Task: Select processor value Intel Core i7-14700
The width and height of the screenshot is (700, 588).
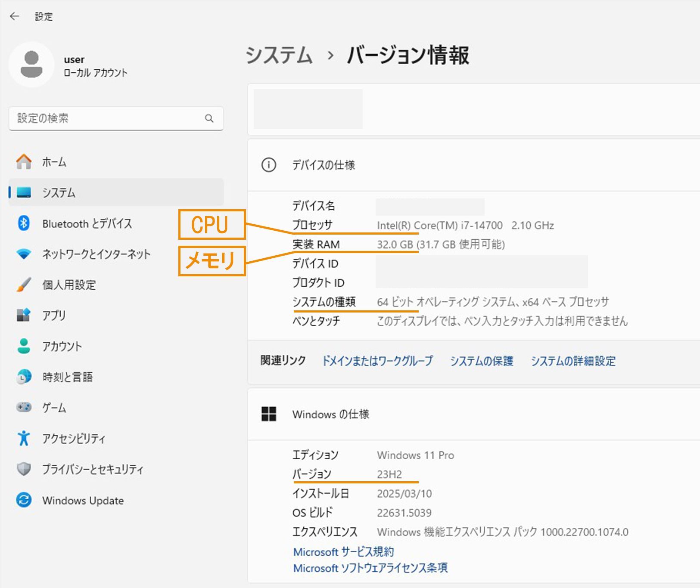Action: (465, 225)
